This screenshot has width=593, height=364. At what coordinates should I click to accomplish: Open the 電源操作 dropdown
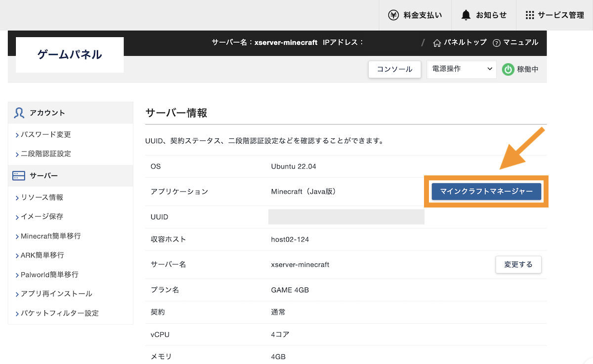[x=461, y=70]
